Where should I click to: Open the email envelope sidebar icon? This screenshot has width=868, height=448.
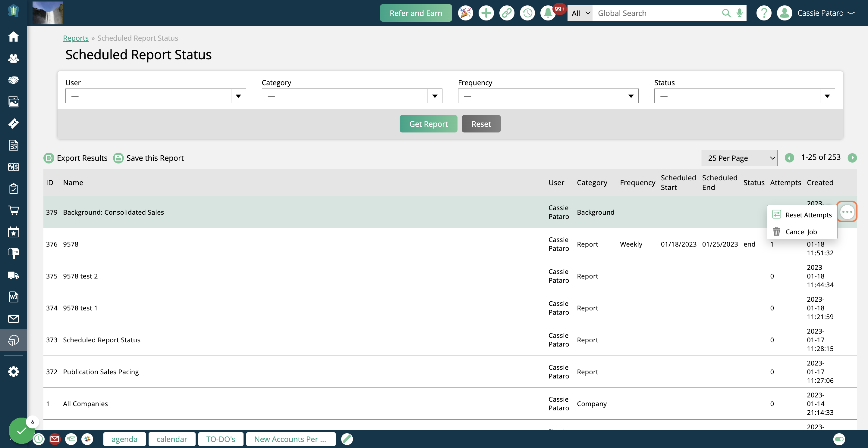pos(14,319)
